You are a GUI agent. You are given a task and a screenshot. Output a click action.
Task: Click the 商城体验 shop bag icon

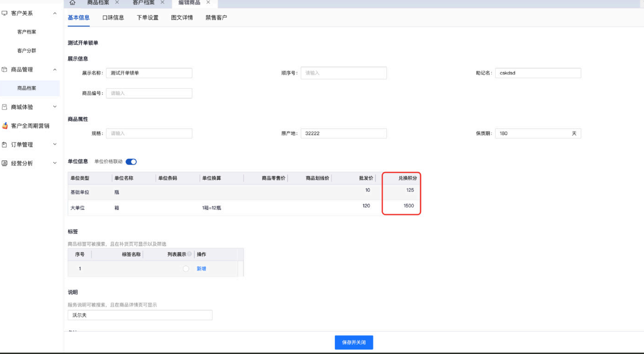point(5,107)
